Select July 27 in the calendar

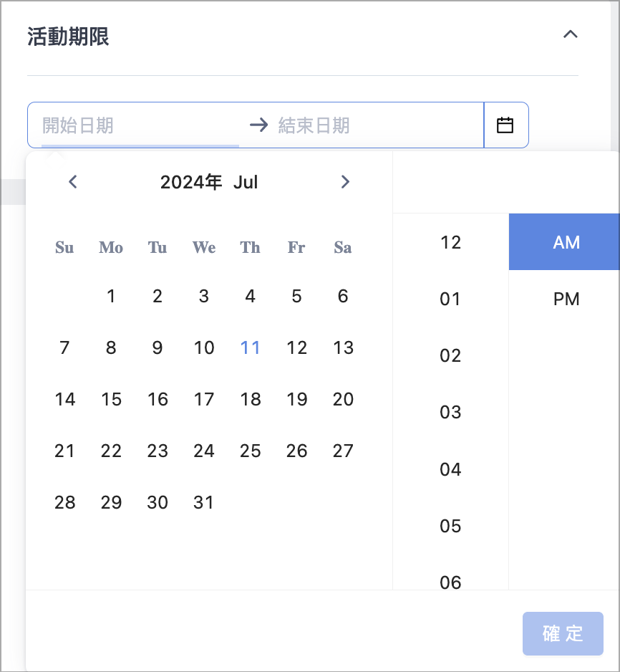click(x=343, y=451)
